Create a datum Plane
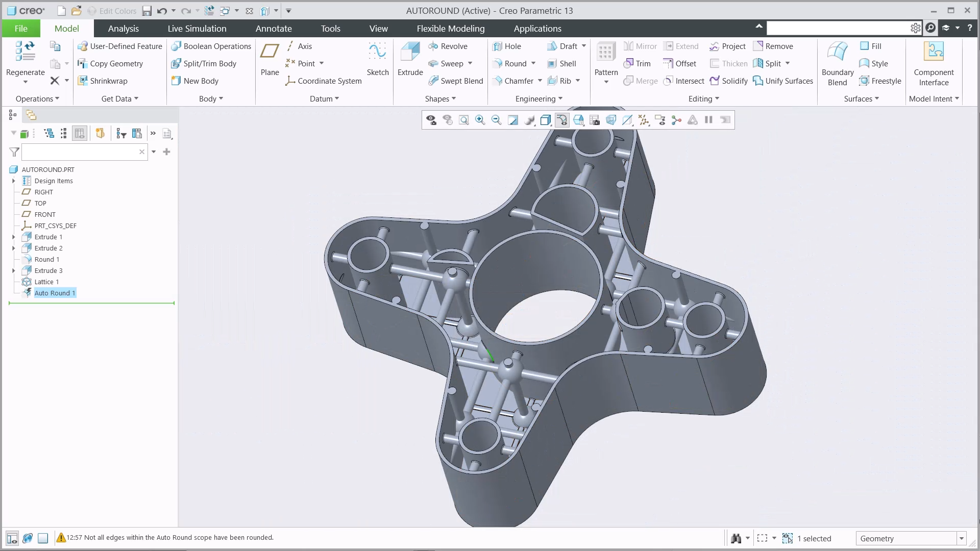 (x=269, y=59)
